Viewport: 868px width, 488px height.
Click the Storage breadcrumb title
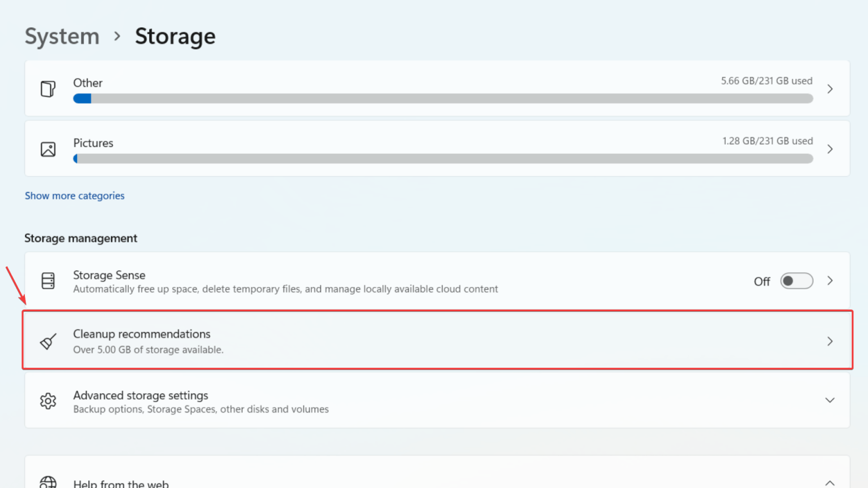point(175,37)
